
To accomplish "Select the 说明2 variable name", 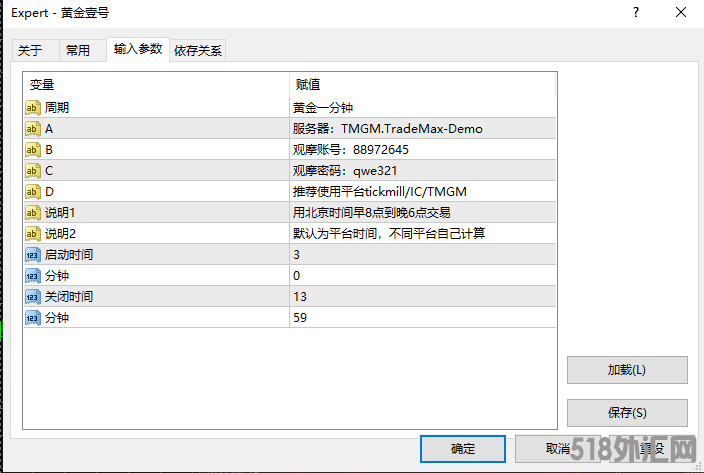I will coord(60,234).
